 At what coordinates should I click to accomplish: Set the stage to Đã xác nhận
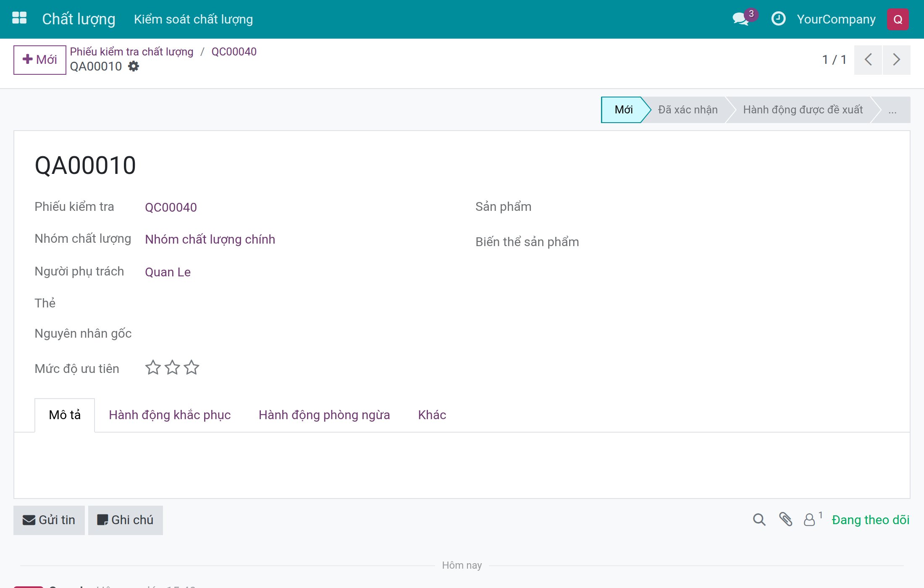point(688,110)
